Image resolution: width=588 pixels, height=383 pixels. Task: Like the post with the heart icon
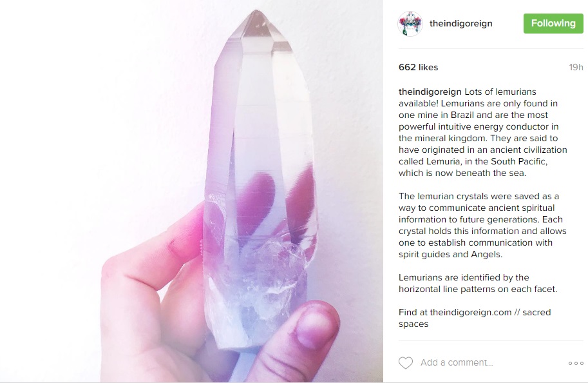(405, 363)
